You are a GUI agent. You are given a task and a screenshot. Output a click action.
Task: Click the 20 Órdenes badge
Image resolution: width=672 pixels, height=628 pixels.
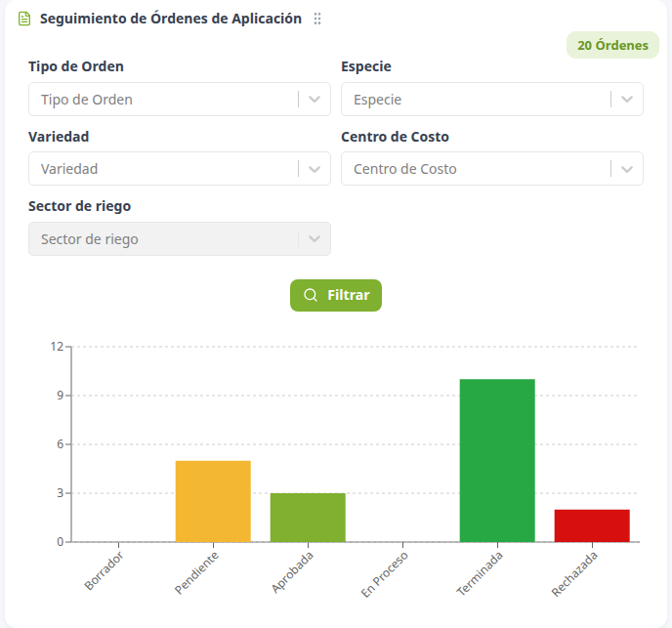612,45
